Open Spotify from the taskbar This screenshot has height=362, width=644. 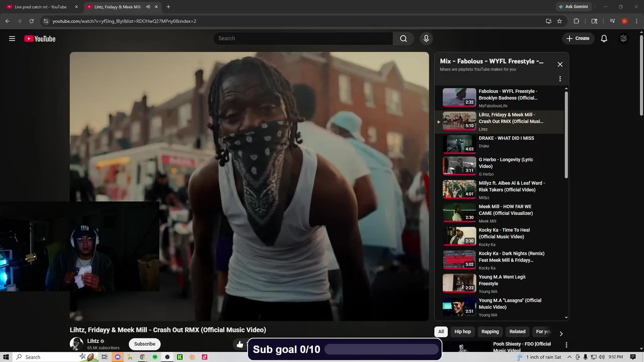click(x=155, y=357)
